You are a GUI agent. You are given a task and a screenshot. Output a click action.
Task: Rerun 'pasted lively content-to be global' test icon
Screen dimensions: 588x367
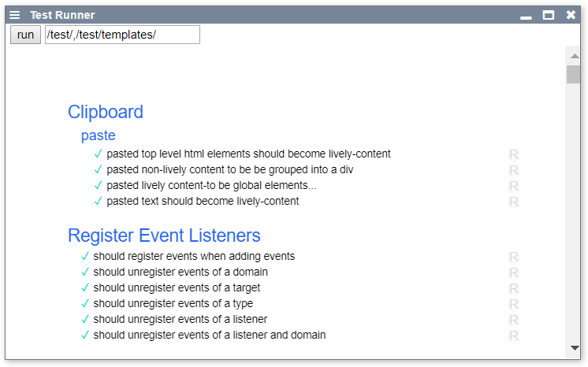[x=514, y=186]
